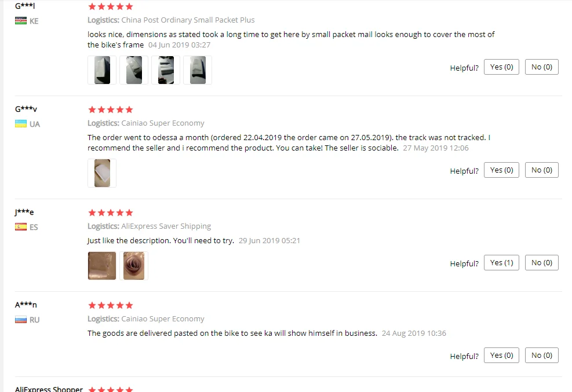Click the Ukraine flag icon beside UA

pyautogui.click(x=21, y=124)
